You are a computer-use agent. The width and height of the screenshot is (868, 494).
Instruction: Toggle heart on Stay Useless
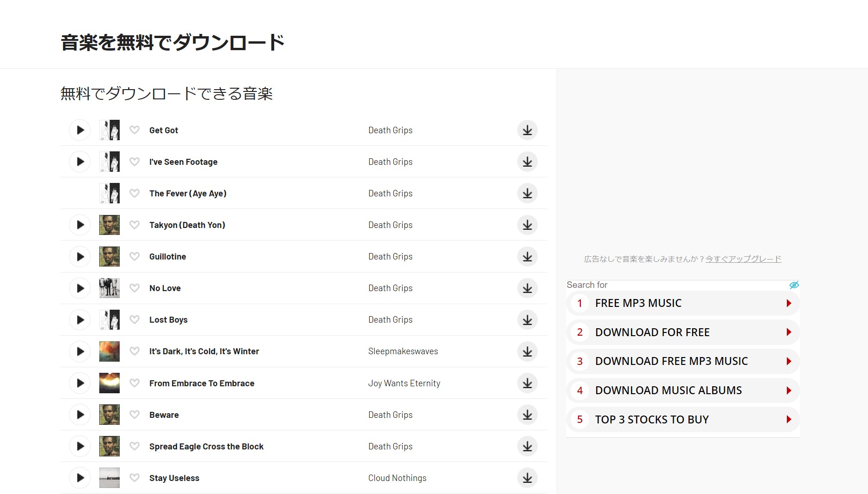135,478
